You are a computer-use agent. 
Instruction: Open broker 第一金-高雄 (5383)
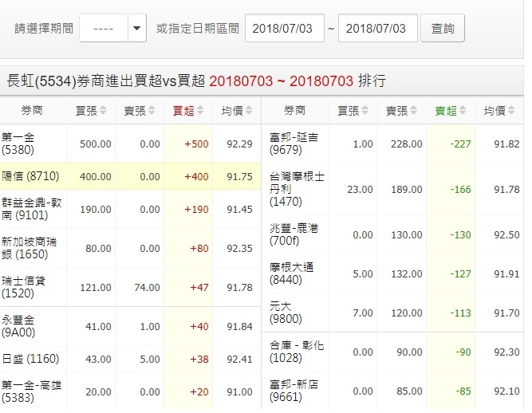[x=31, y=391]
